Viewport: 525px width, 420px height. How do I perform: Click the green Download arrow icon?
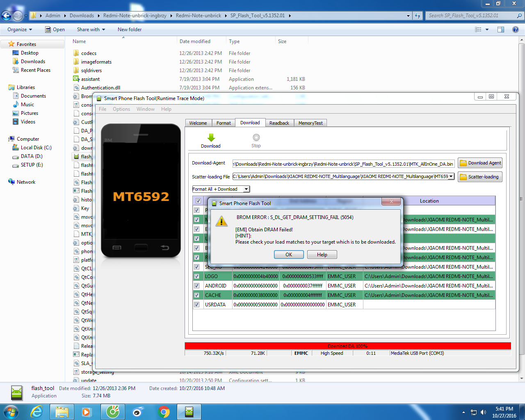click(211, 138)
